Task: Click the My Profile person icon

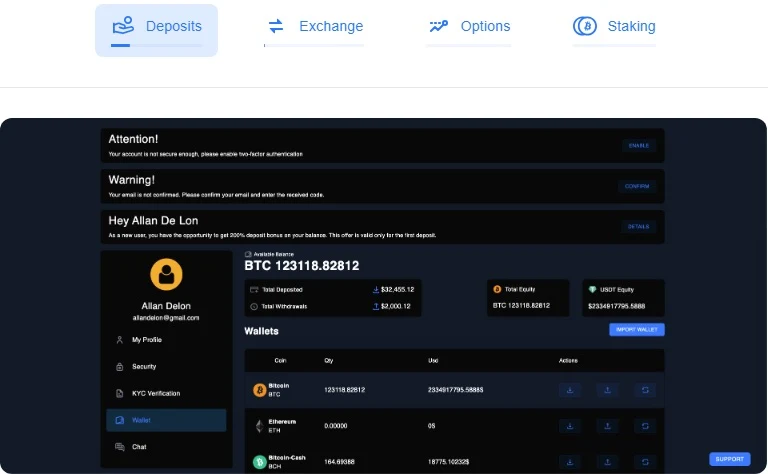Action: click(120, 340)
